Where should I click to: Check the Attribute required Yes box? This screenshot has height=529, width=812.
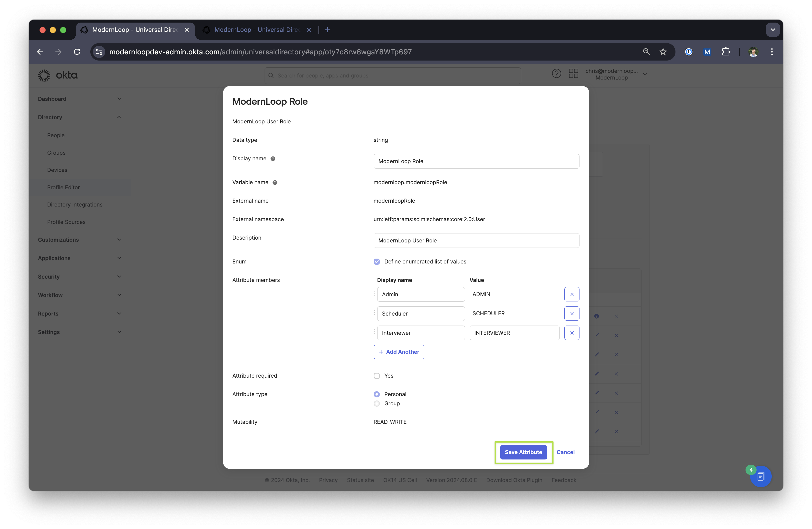377,376
